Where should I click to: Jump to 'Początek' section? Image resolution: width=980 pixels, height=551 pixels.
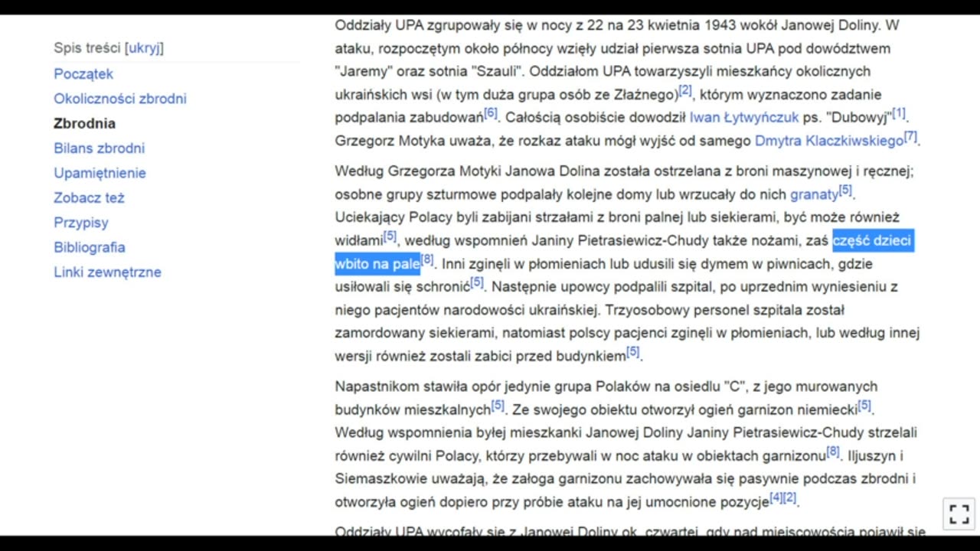click(83, 74)
